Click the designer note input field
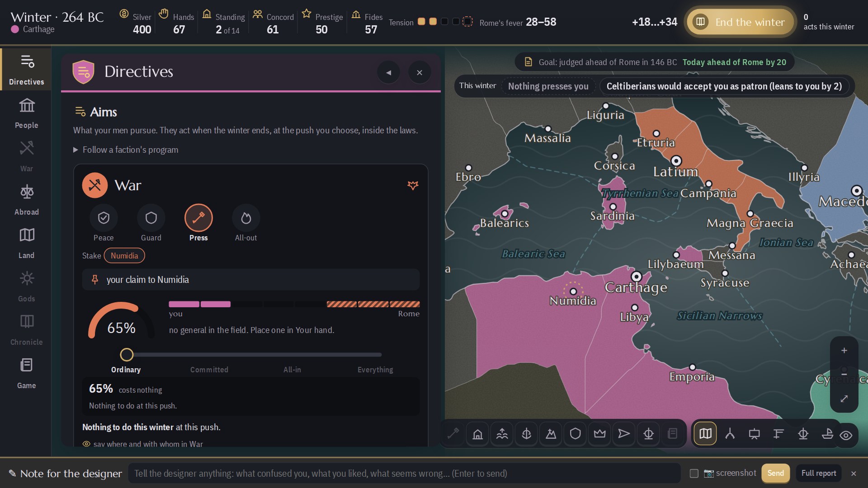The width and height of the screenshot is (868, 488). point(404,473)
